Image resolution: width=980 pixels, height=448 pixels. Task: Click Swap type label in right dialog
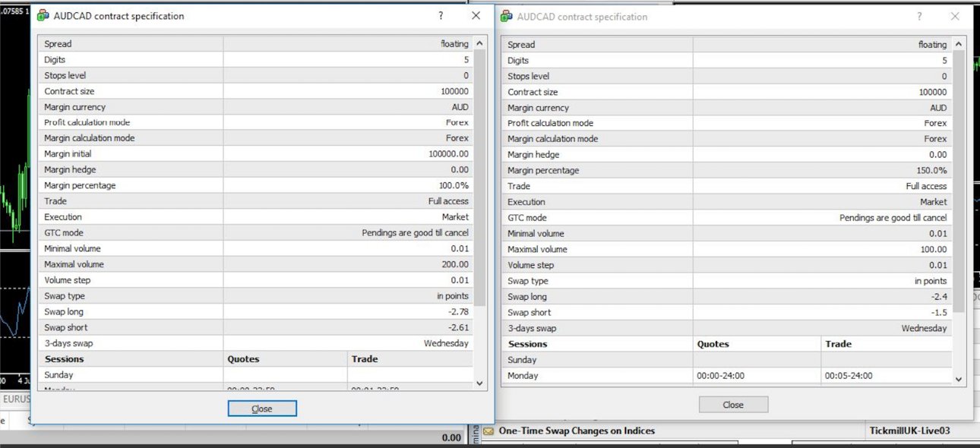point(527,281)
